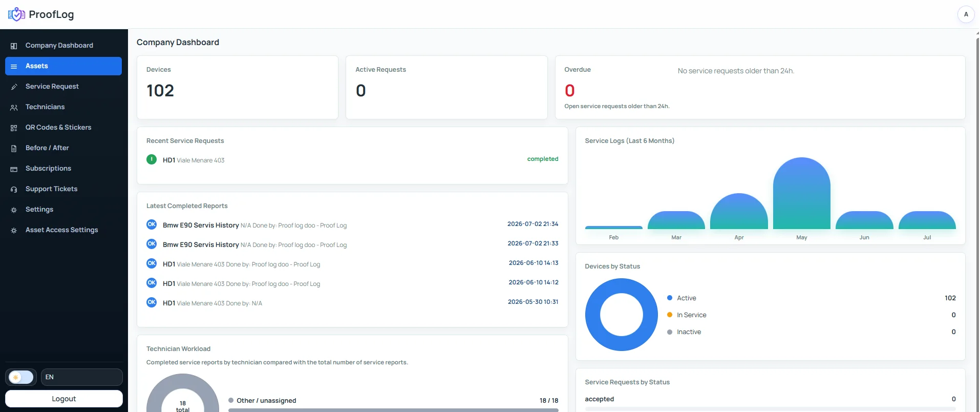This screenshot has height=412, width=980.
Task: Click the Company Dashboard sidebar icon
Action: pos(14,46)
